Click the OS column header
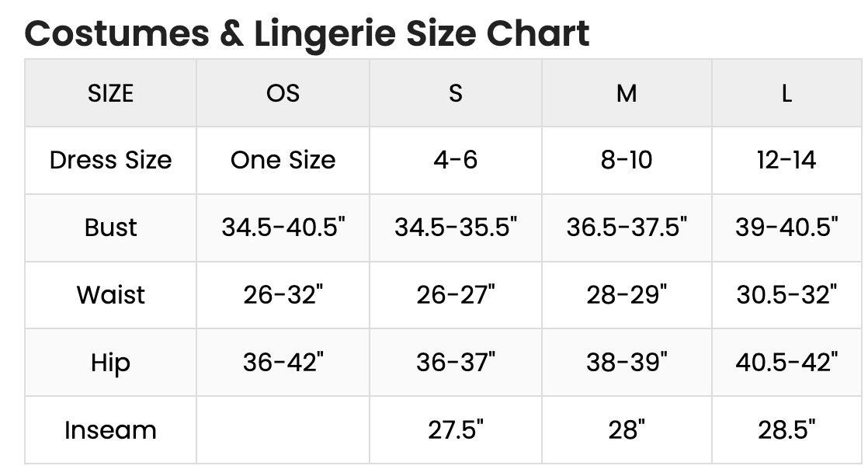This screenshot has height=469, width=868. (283, 93)
